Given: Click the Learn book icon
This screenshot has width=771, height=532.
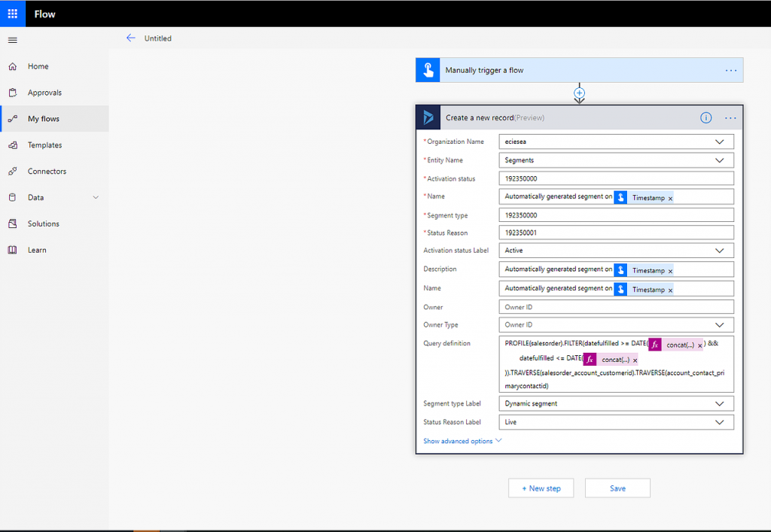Looking at the screenshot, I should coord(13,250).
